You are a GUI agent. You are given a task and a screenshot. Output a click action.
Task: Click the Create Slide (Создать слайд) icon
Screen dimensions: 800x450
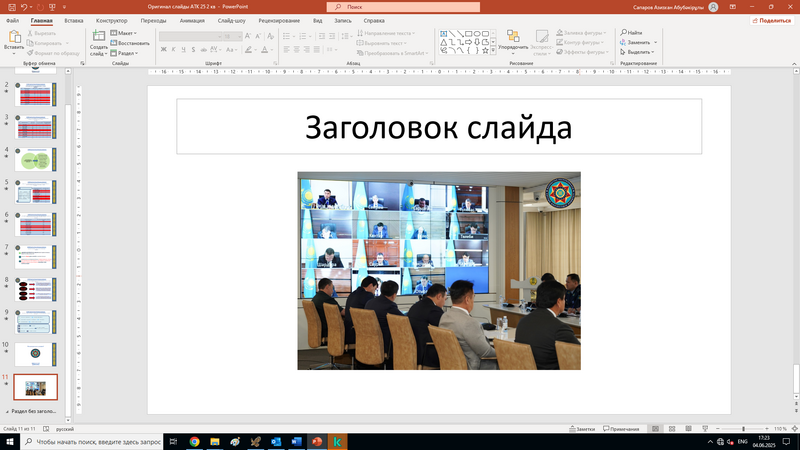(x=99, y=37)
